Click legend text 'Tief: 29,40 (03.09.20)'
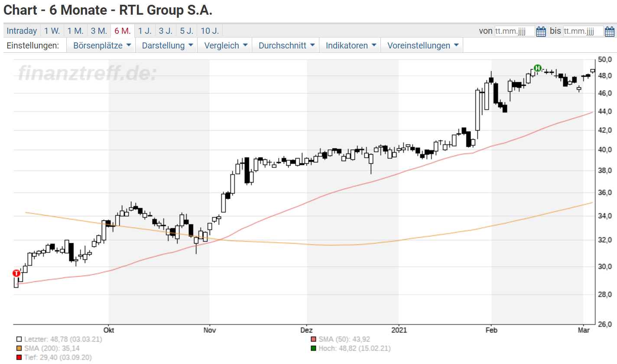The image size is (617, 364). [x=58, y=358]
